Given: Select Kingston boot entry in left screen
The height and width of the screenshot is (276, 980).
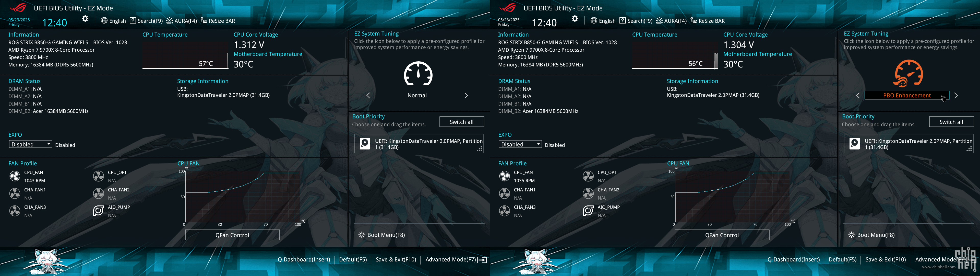Looking at the screenshot, I should (419, 144).
